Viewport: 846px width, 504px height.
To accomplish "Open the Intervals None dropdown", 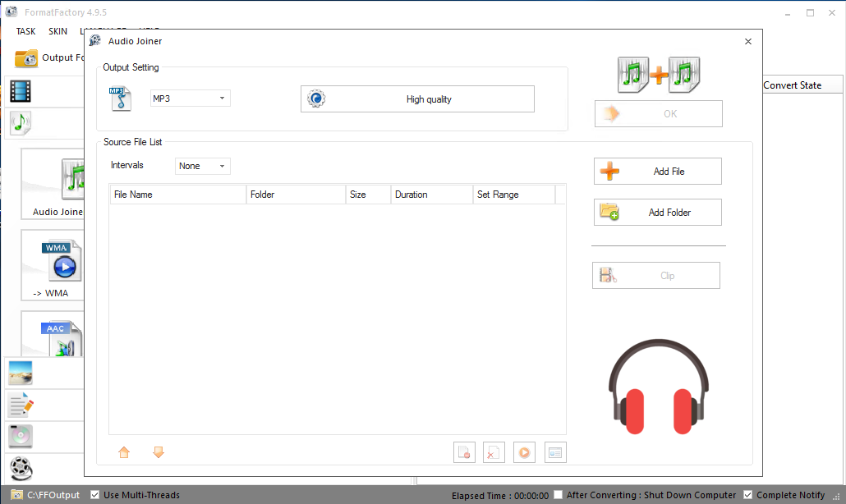I will tap(203, 166).
